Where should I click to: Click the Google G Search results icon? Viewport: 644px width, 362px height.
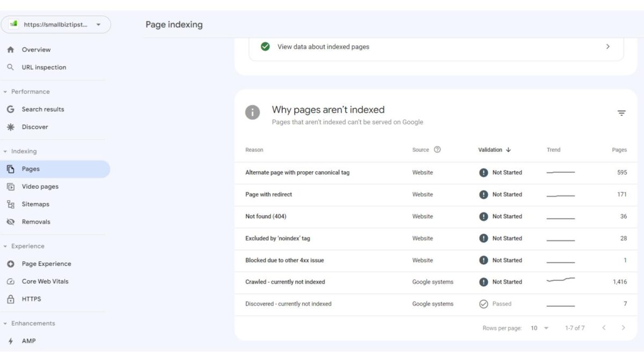pos(10,109)
